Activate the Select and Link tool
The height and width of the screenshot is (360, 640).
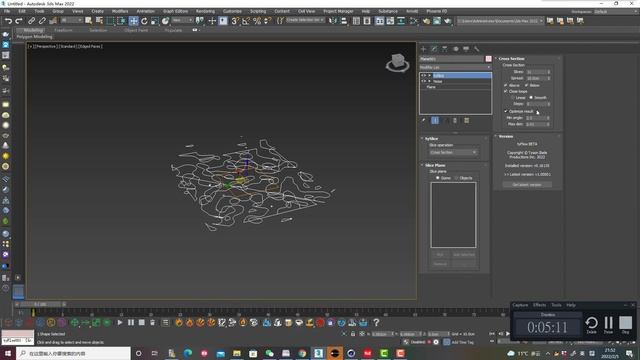pos(31,20)
